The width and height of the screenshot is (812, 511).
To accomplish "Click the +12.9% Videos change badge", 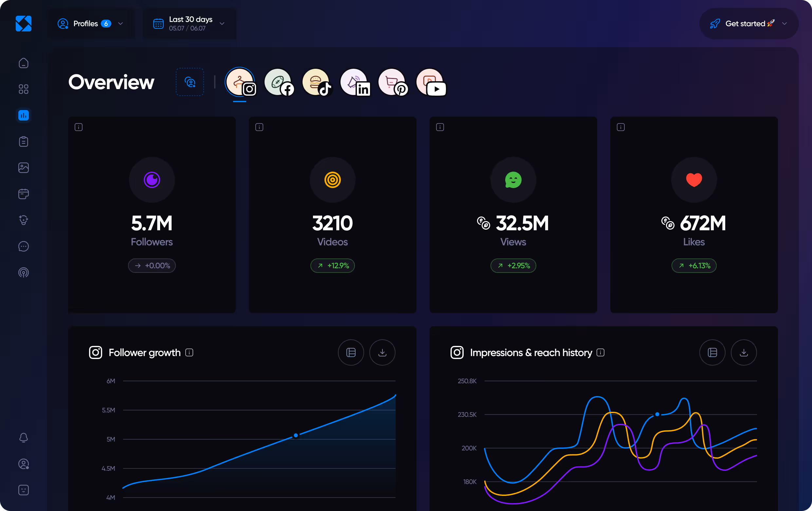I will pos(332,266).
